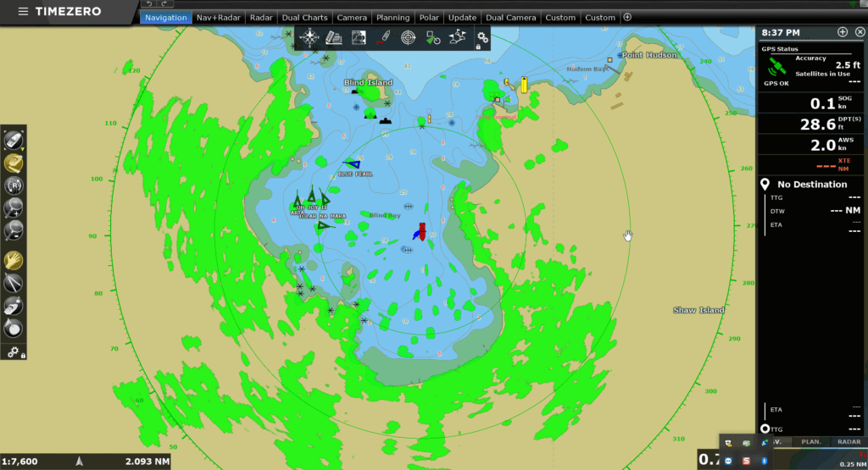Open the weather overlay map icon

pyautogui.click(x=359, y=37)
